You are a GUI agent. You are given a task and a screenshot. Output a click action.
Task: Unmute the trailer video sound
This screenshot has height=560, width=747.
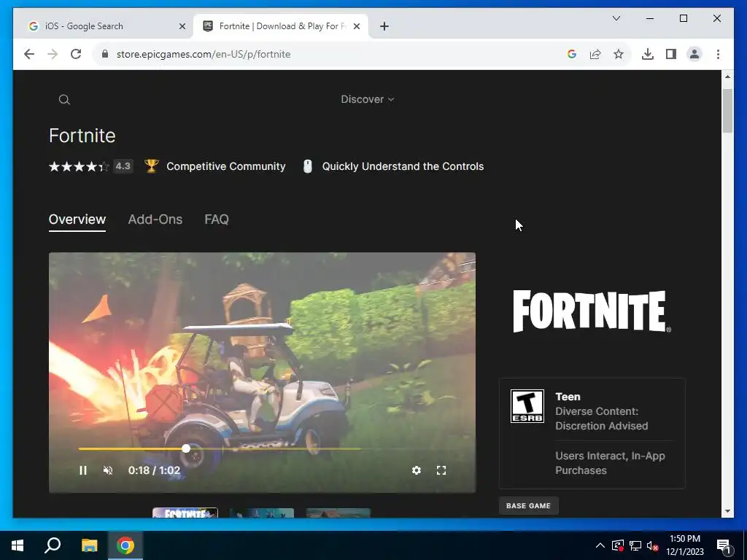[108, 470]
